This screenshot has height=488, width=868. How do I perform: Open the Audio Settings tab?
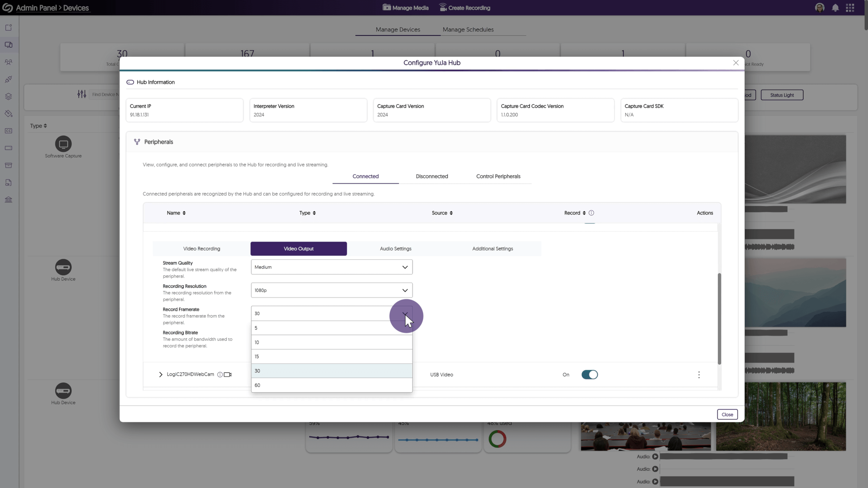396,249
